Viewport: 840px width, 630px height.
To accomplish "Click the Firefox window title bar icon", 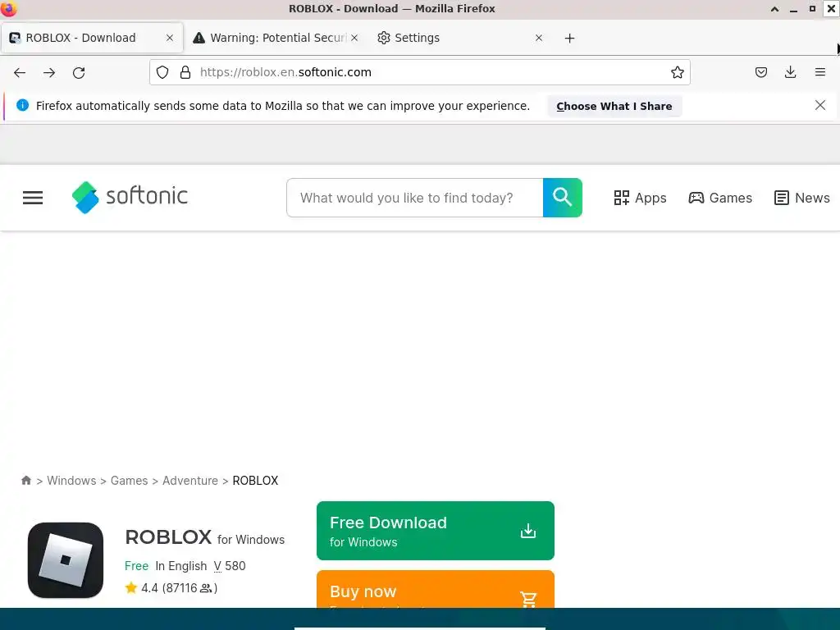I will pyautogui.click(x=8, y=8).
